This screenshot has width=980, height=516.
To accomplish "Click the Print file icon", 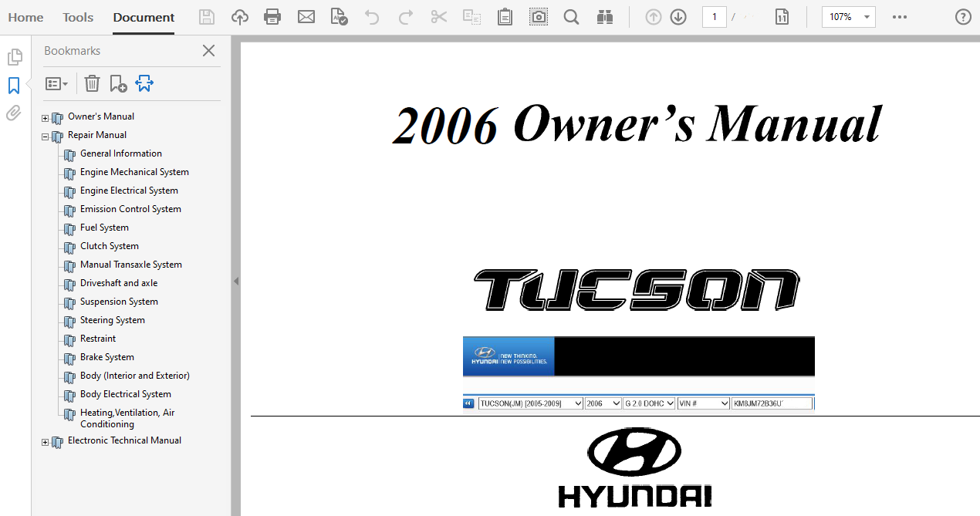I will pyautogui.click(x=272, y=17).
